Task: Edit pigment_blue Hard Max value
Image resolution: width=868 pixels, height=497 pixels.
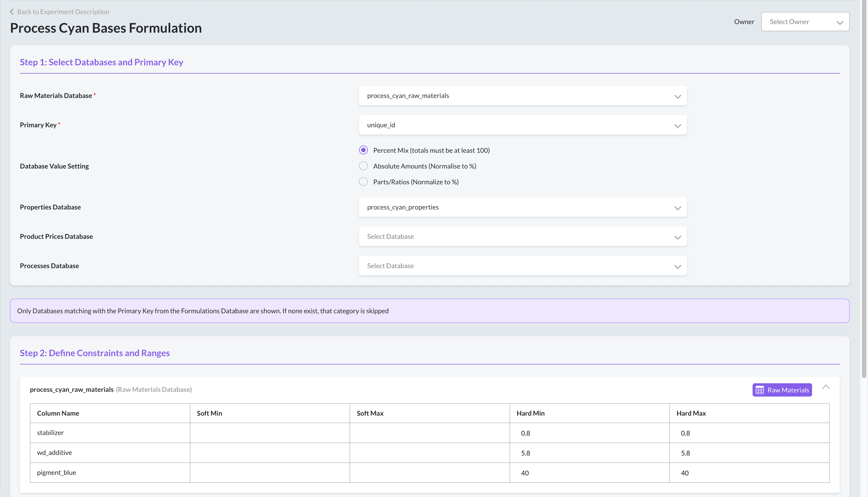Action: click(x=749, y=473)
